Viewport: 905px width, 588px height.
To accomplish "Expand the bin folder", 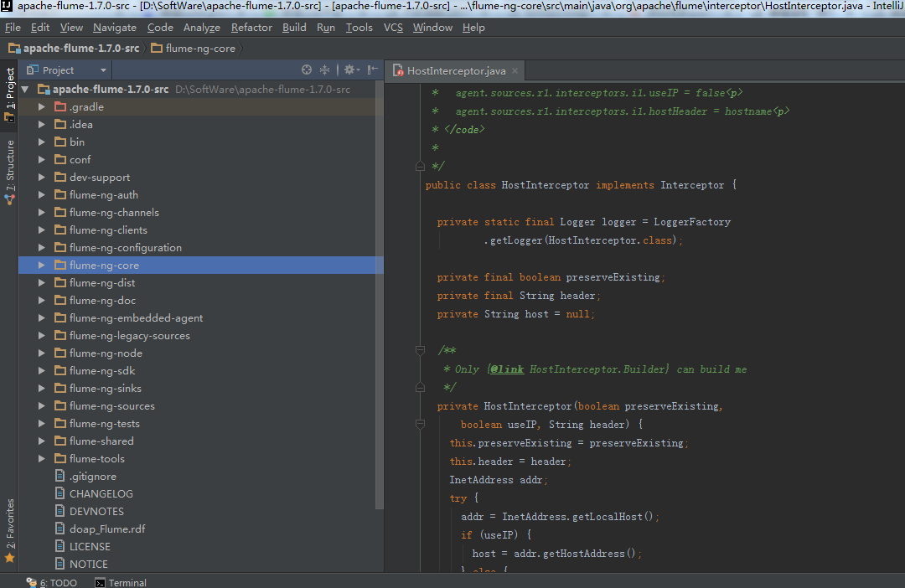I will [x=42, y=142].
